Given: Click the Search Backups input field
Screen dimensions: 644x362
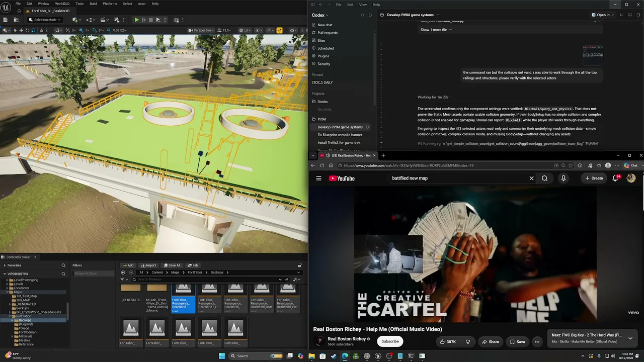Looking at the screenshot, I should pos(206,280).
